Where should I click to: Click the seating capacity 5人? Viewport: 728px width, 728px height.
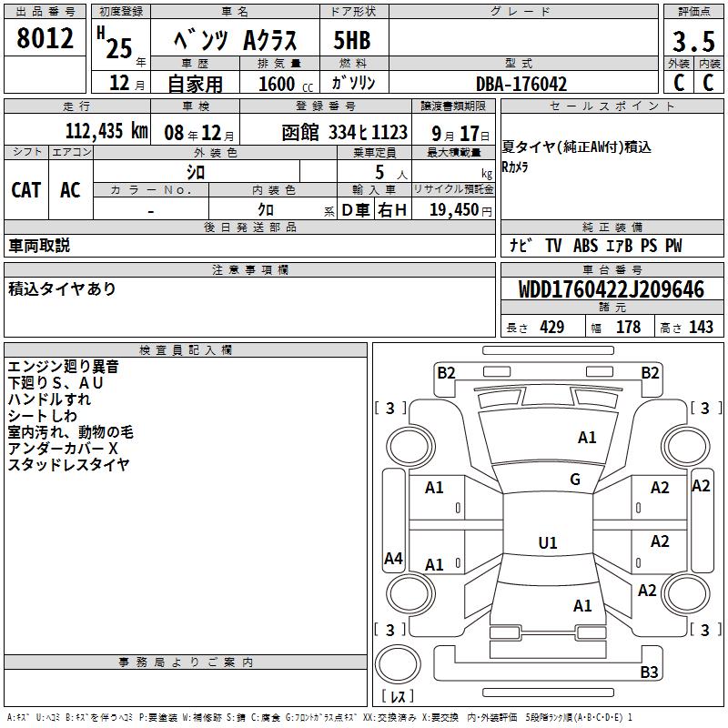point(391,172)
